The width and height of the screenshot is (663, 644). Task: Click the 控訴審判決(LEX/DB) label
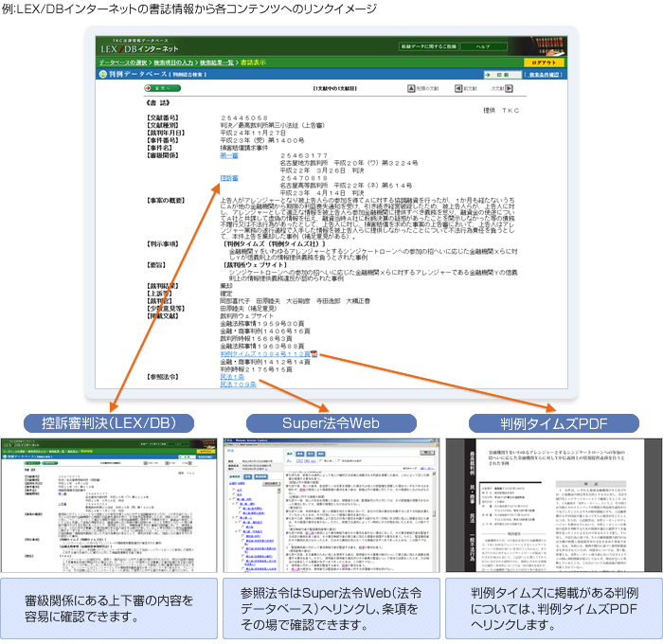[x=109, y=423]
